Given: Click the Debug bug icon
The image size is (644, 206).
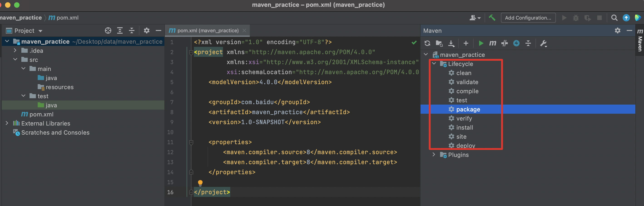Looking at the screenshot, I should tap(576, 18).
